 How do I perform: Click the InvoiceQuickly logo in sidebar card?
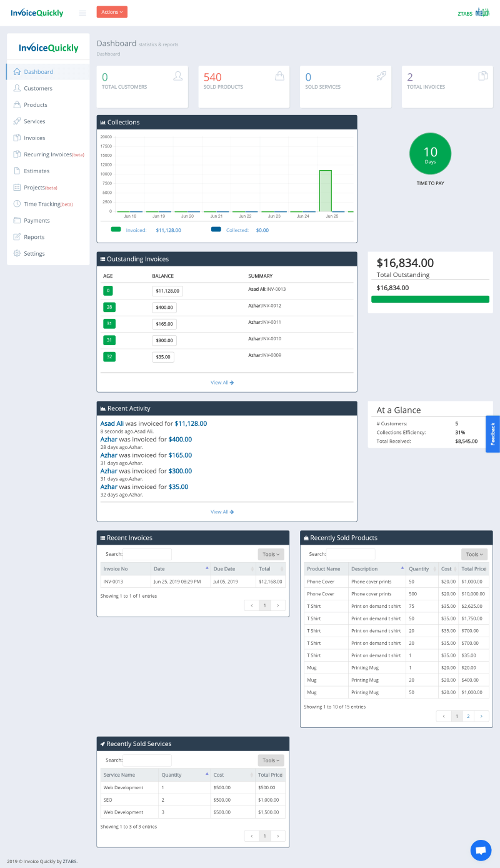click(x=48, y=48)
